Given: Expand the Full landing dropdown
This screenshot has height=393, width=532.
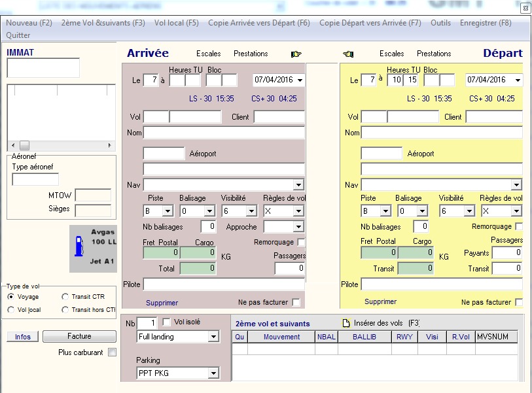Looking at the screenshot, I should point(213,337).
